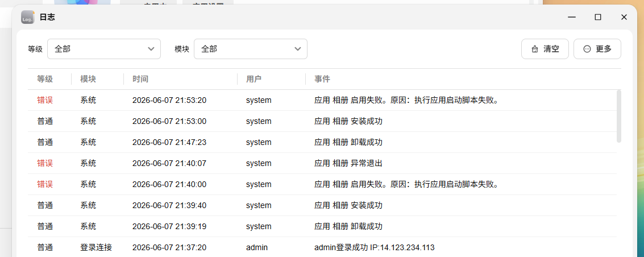Screen dimensions: 644x257
Task: Click the admin user cell
Action: click(x=257, y=247)
